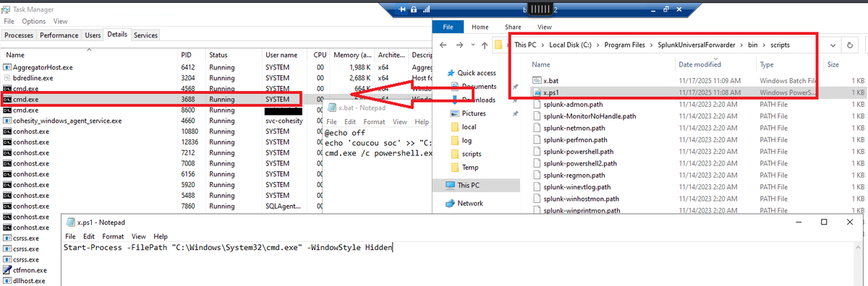Sort Task Manager by CPU column
The image size is (868, 286).
pyautogui.click(x=320, y=55)
